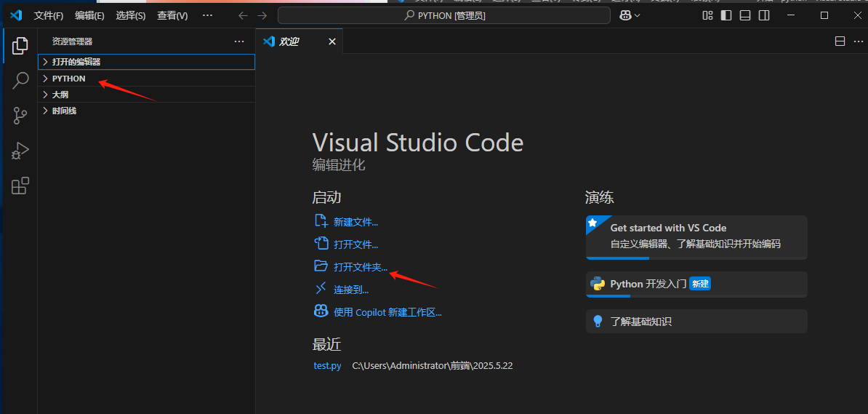Click the 资源管理器 panel title
This screenshot has width=868, height=414.
tap(72, 41)
